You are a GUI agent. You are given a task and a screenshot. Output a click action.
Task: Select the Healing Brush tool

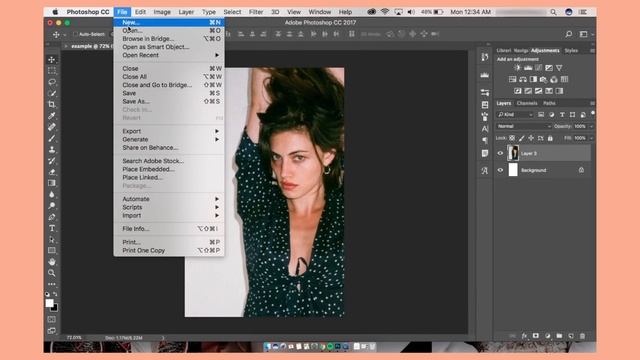(52, 127)
